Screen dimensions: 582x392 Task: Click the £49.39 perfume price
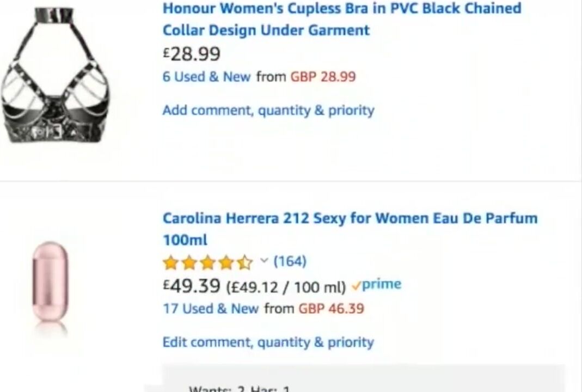click(192, 286)
